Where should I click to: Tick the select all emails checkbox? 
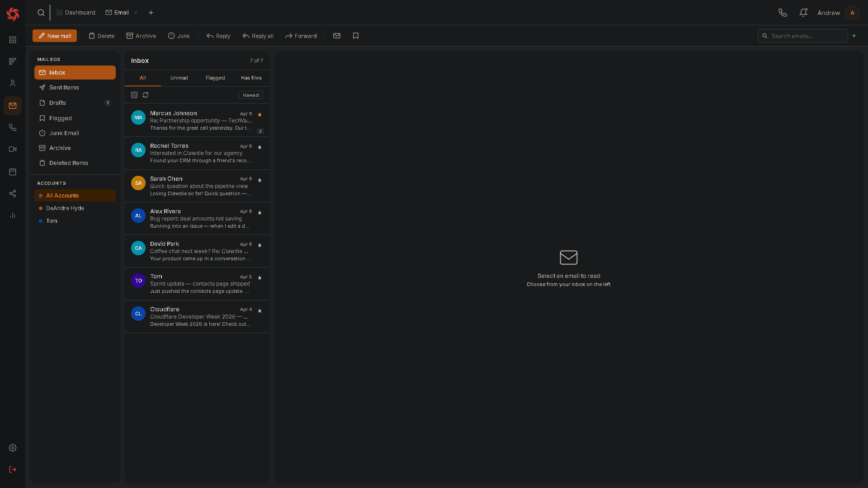[x=134, y=95]
